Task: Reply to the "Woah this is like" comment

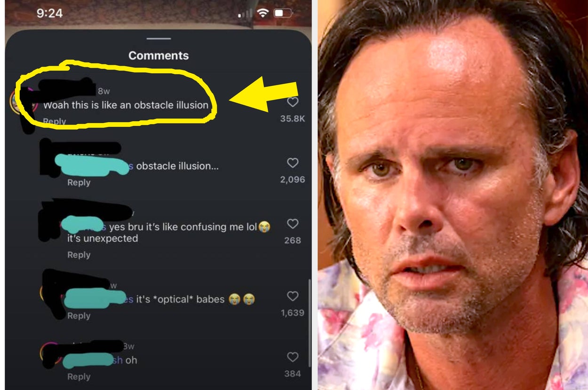Action: [55, 121]
